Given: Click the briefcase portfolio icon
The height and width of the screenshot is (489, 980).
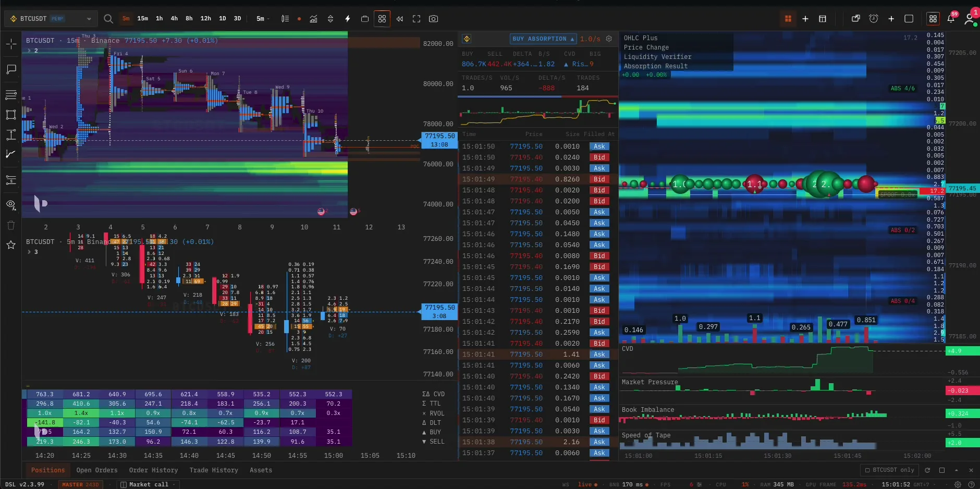Looking at the screenshot, I should click(365, 19).
